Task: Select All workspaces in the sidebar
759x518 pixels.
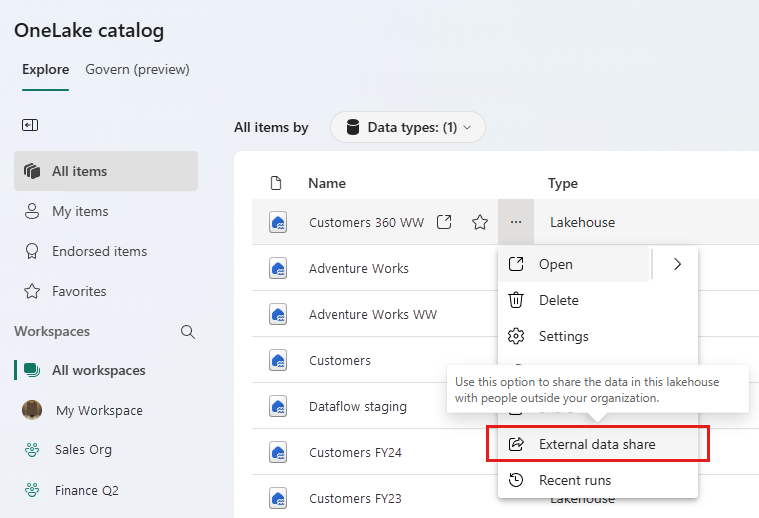Action: (106, 370)
